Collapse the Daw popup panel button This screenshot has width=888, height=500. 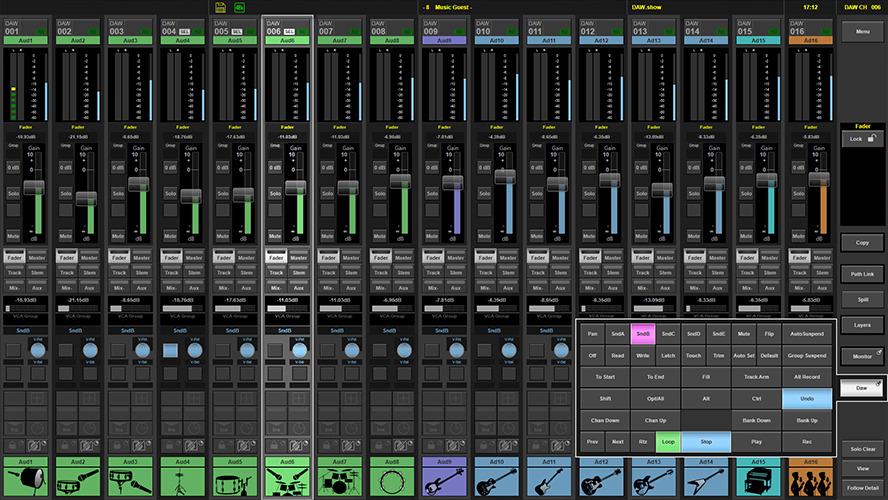click(861, 386)
